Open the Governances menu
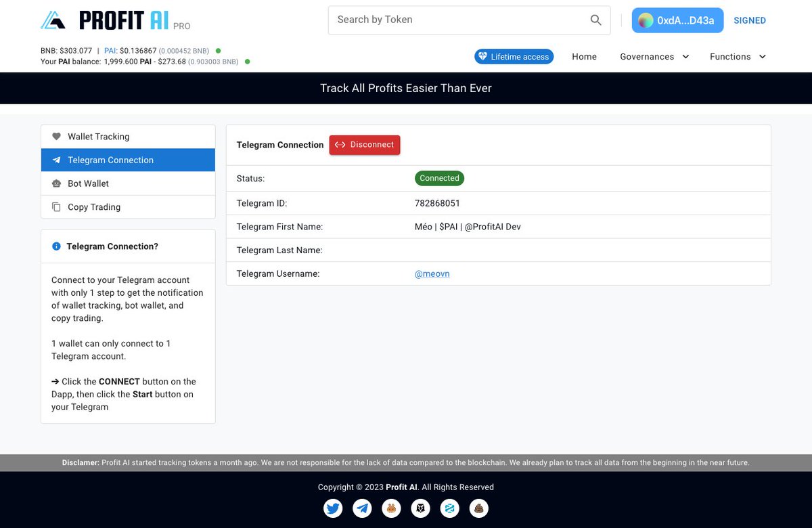The width and height of the screenshot is (812, 528). pos(654,57)
